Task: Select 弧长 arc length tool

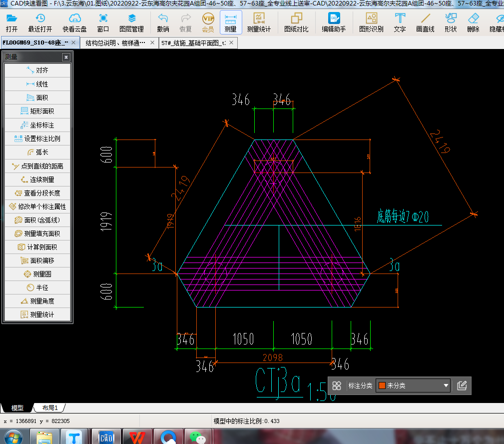Action: point(37,152)
